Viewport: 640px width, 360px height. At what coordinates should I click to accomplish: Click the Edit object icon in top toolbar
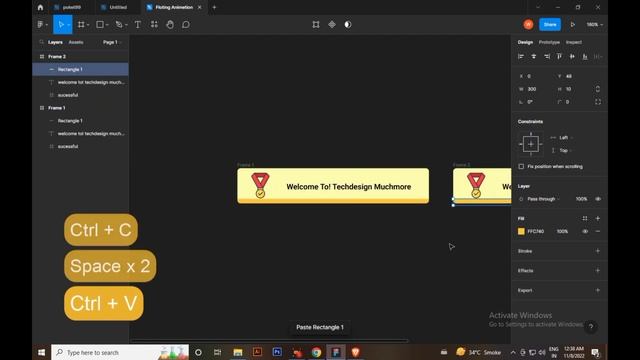point(316,24)
